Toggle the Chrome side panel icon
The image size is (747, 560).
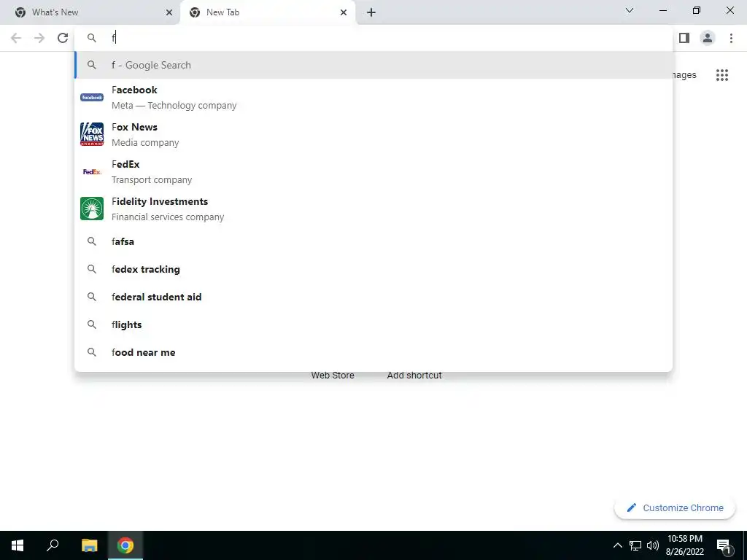pos(684,38)
